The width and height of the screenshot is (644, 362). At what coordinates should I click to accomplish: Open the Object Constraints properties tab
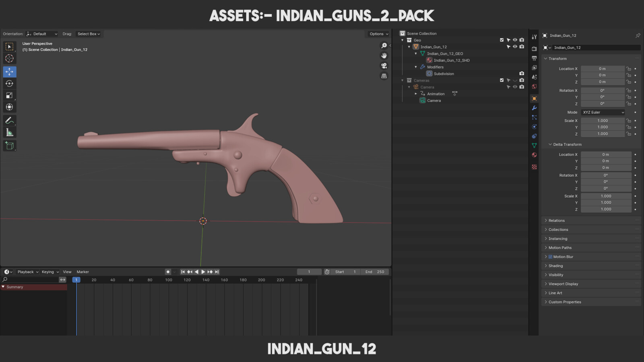point(534,136)
